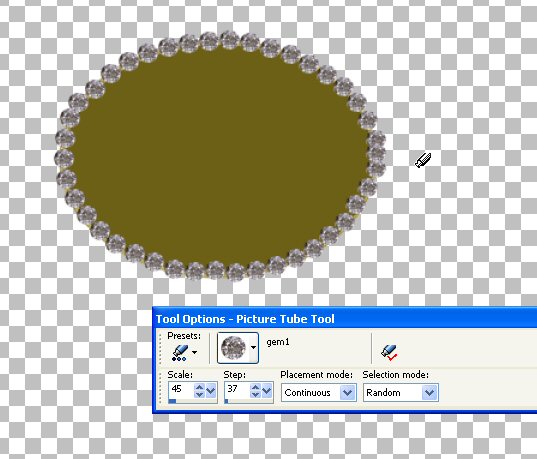Open the Presets picture tube icon
The image size is (537, 459).
click(180, 352)
